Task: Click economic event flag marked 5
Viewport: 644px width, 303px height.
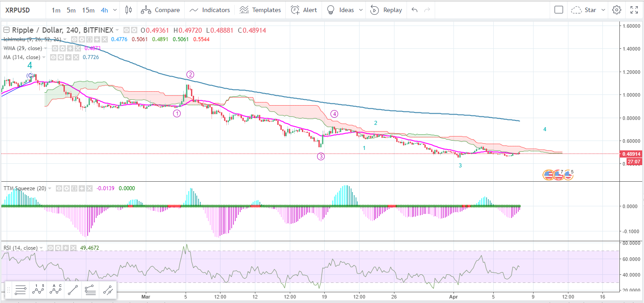Action: tap(568, 175)
